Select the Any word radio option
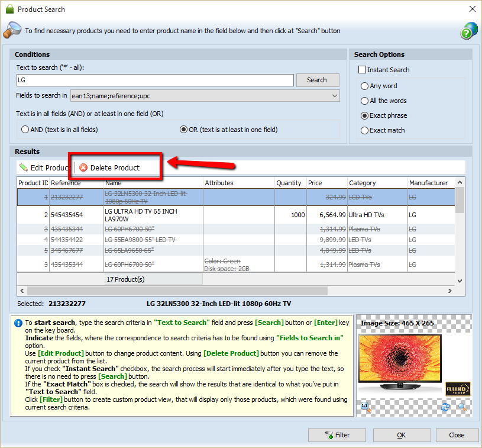Screen dimensions: 482x448 (x=365, y=86)
